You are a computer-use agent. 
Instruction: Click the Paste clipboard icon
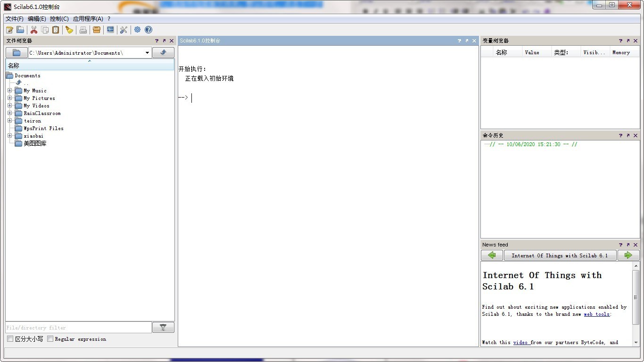click(x=56, y=30)
